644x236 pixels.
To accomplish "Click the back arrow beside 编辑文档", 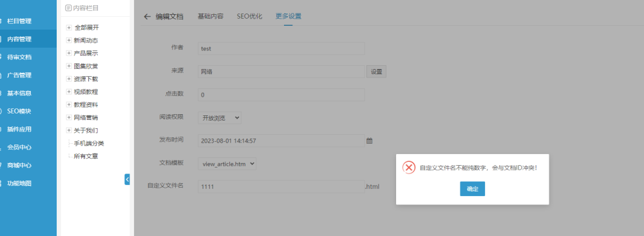I will click(147, 17).
